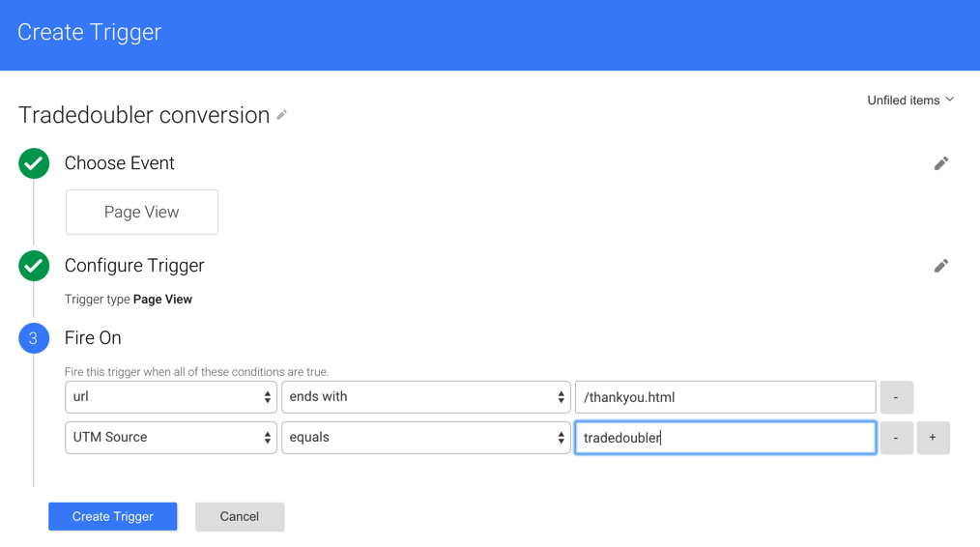Image resolution: width=980 pixels, height=547 pixels.
Task: Click the Choose Event green checkmark
Action: [34, 163]
